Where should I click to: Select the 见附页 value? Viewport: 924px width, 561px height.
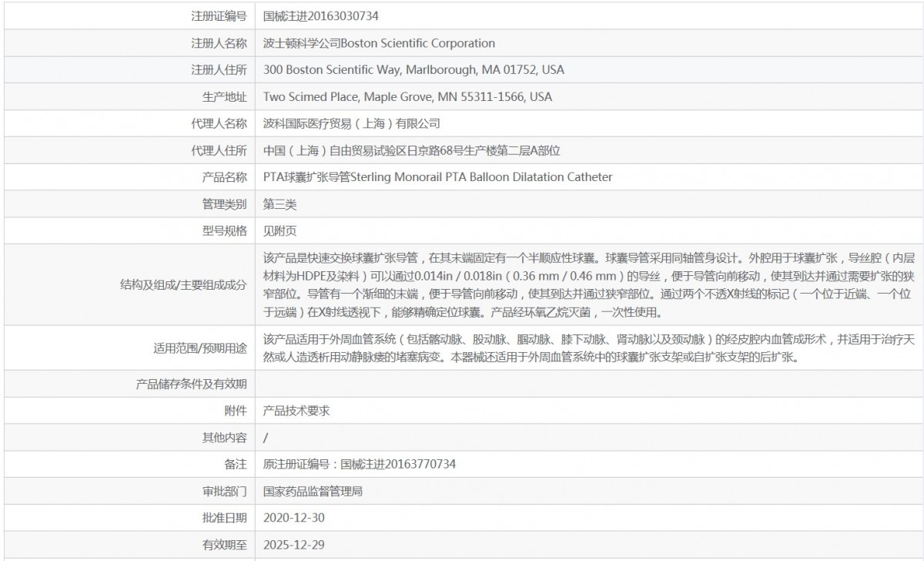(280, 230)
